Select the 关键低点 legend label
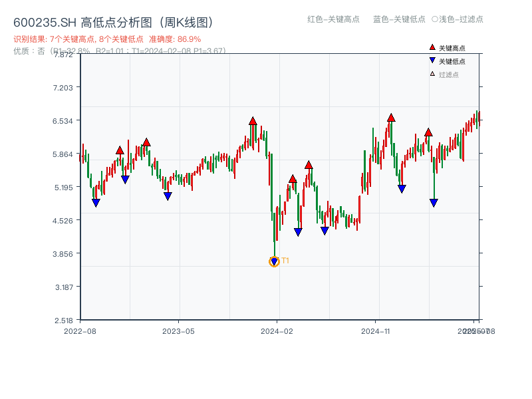This screenshot has width=532, height=399. point(452,61)
